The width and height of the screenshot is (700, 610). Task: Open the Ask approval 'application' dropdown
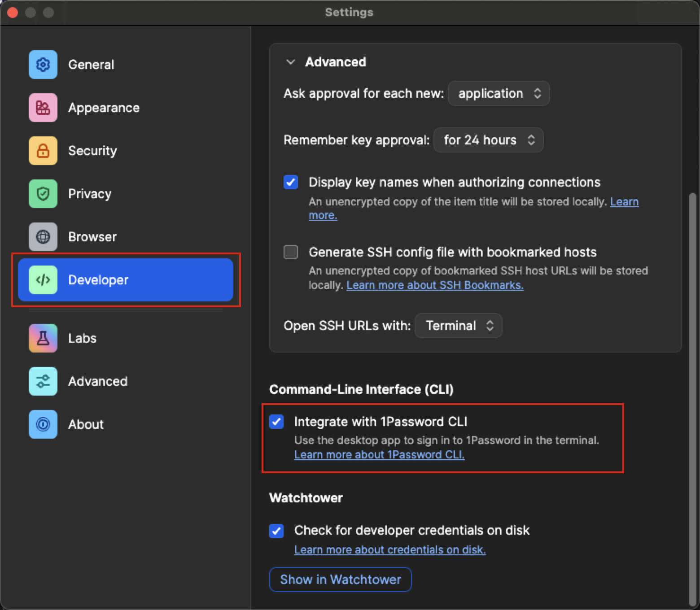tap(499, 93)
